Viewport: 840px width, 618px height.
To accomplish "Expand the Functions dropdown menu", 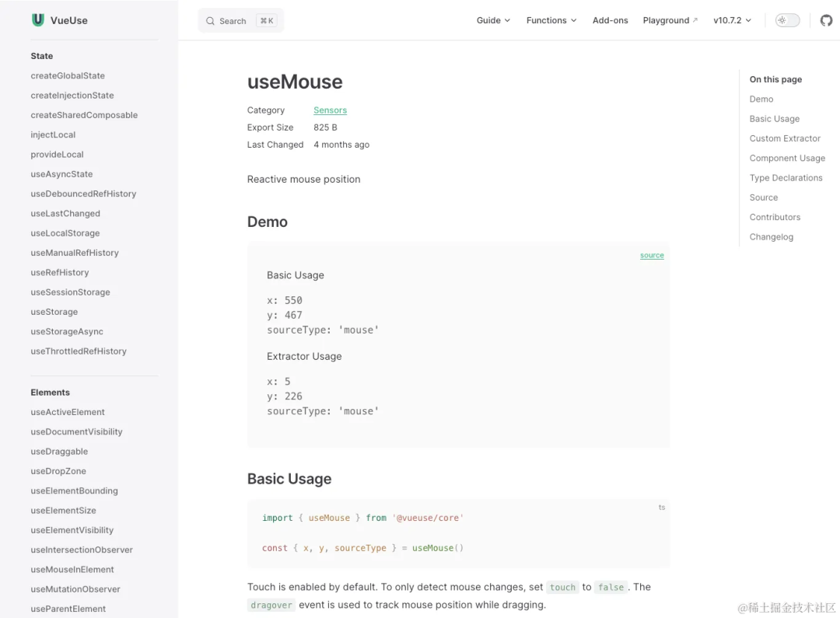I will click(551, 20).
